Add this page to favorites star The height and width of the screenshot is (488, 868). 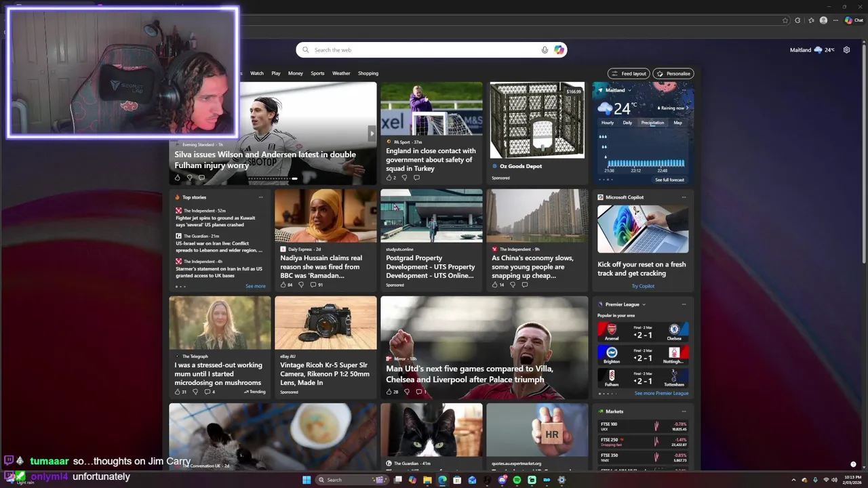pyautogui.click(x=785, y=20)
